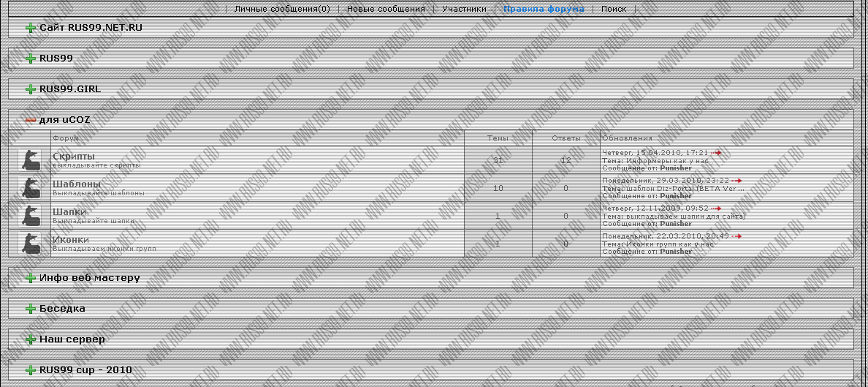Screen dimensions: 868x387
Task: Click date Четверг, 12.11.2009, 09:52
Action: (655, 208)
